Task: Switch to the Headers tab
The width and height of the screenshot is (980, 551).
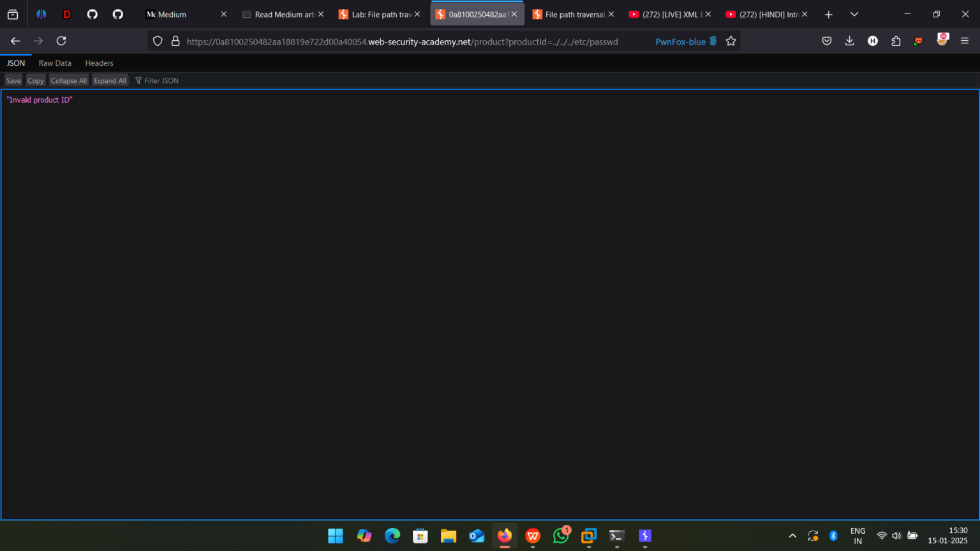Action: (x=99, y=63)
